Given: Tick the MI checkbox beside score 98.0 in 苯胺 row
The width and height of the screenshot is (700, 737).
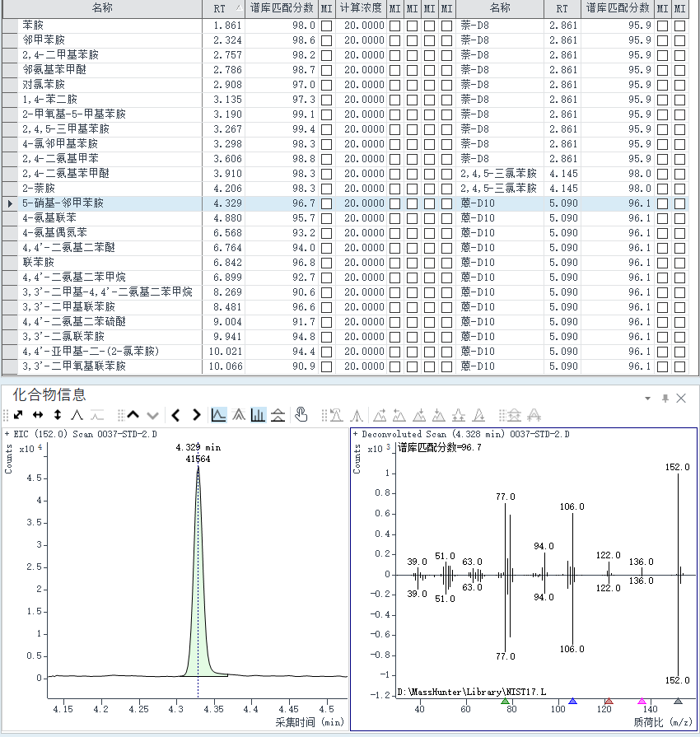Looking at the screenshot, I should click(326, 26).
